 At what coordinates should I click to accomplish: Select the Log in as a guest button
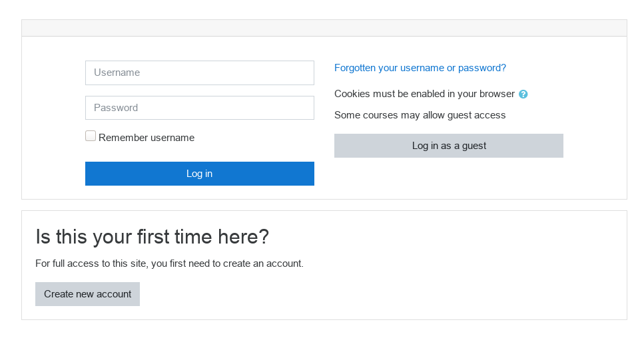pyautogui.click(x=448, y=146)
